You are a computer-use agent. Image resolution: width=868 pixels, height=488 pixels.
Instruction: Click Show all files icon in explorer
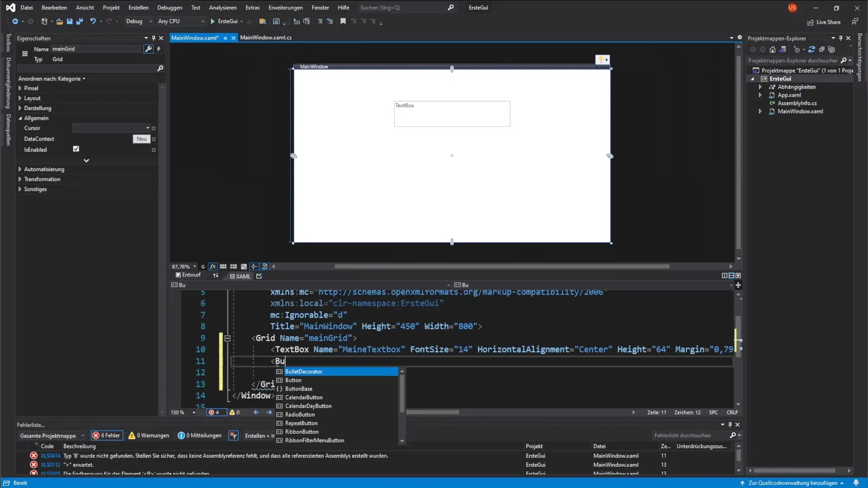(x=831, y=50)
